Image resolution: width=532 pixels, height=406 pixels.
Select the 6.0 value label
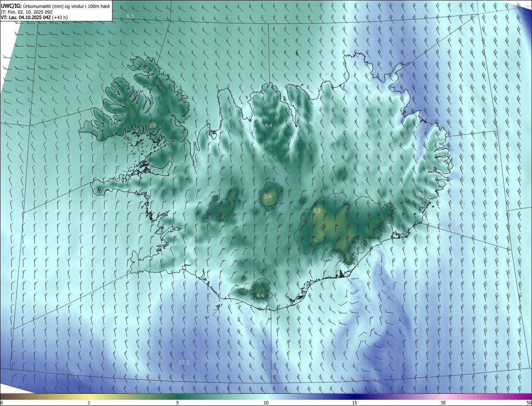pos(407,130)
